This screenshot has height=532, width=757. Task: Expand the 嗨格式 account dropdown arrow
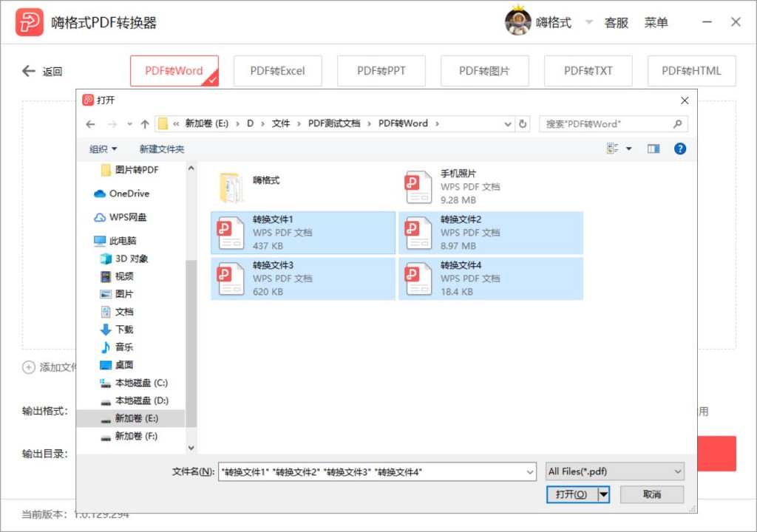point(588,22)
